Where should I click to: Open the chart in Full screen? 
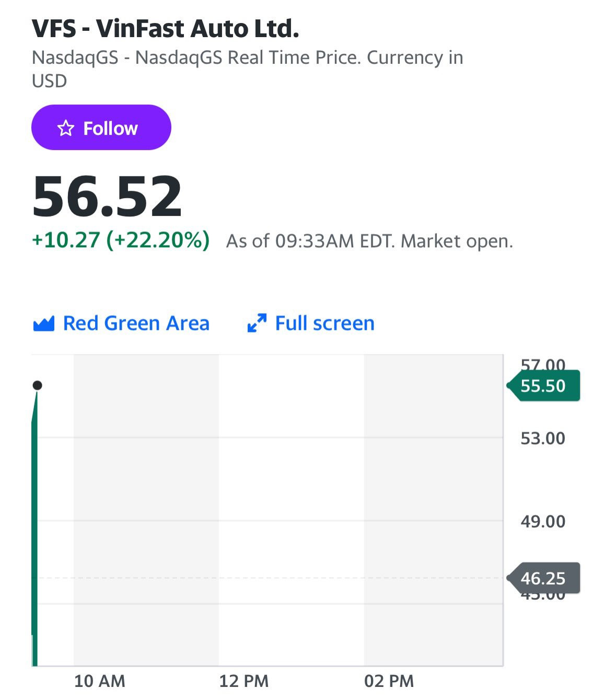pos(311,323)
